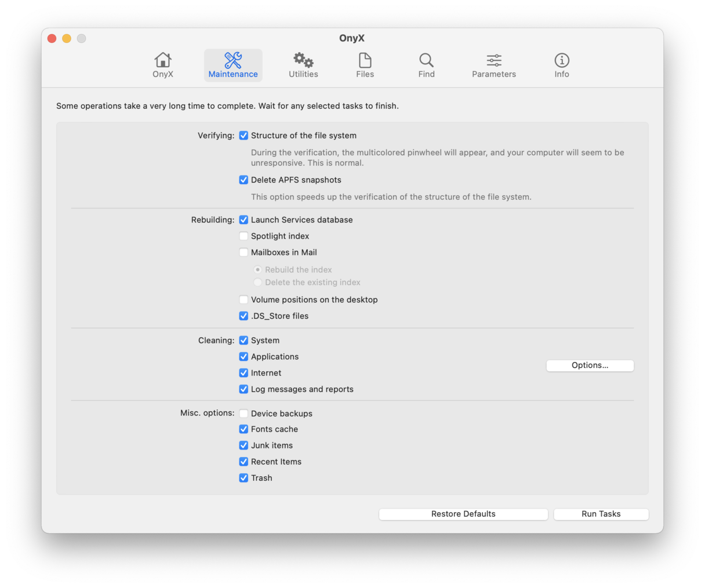
Task: Uncheck Recent Items checkbox
Action: coord(244,462)
